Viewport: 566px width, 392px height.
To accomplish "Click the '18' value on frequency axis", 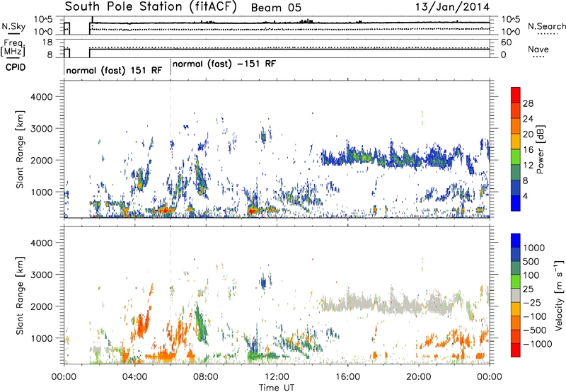I will click(x=47, y=42).
